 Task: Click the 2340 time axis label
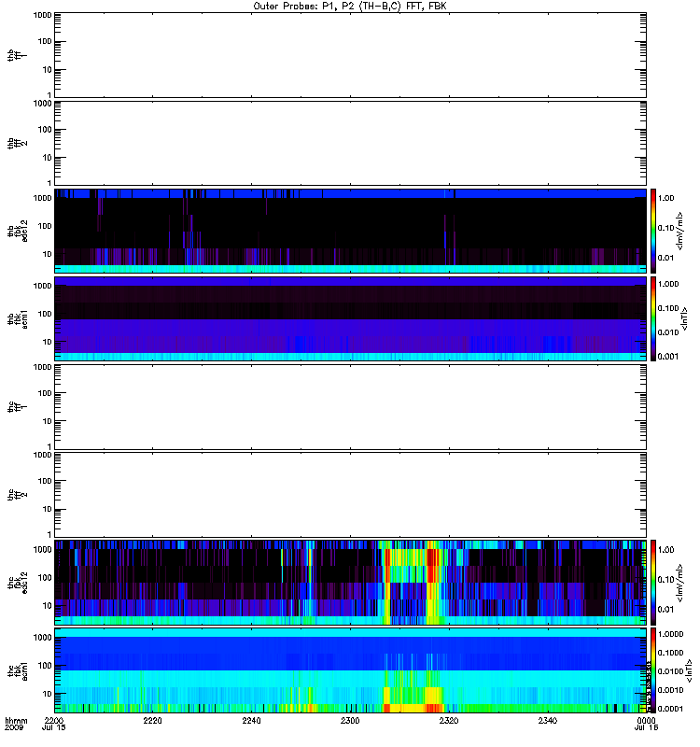(547, 720)
